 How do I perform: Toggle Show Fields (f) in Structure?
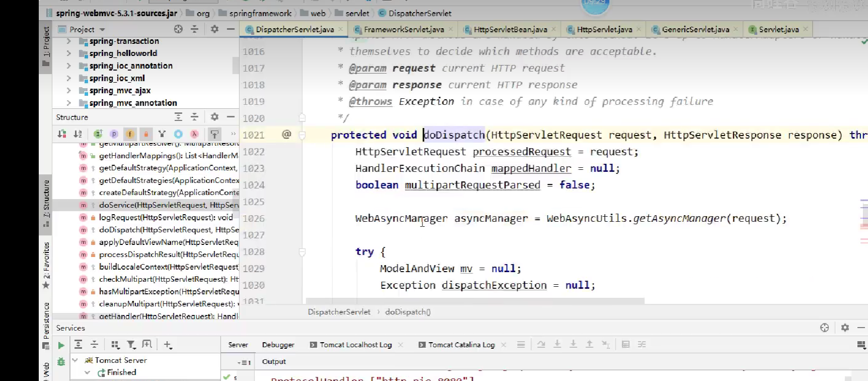130,134
